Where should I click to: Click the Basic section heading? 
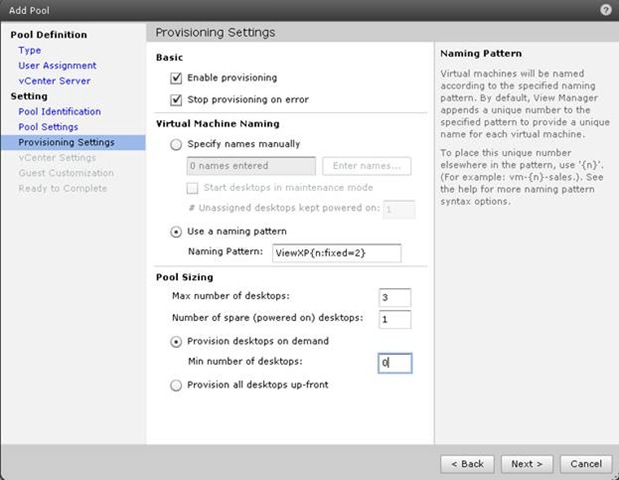pyautogui.click(x=170, y=58)
